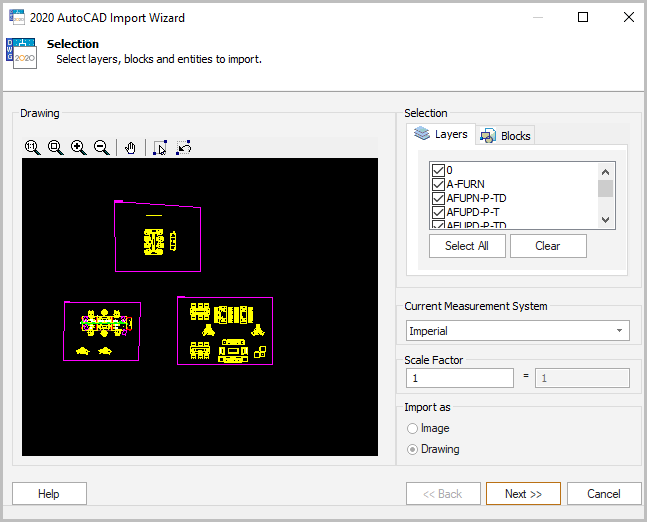Click the zoom to fit drawing icon
This screenshot has height=522, width=647.
point(55,147)
